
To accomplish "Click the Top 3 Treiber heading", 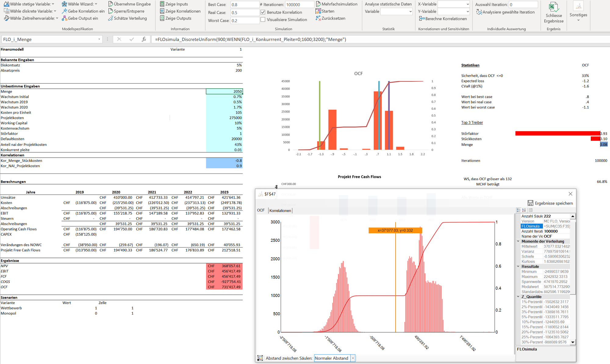I will coord(472,123).
